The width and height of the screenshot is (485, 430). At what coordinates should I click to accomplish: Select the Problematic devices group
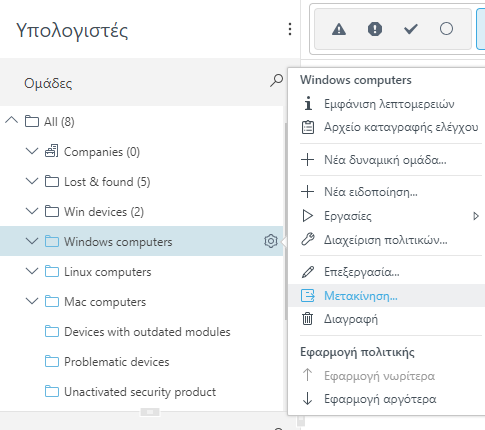click(117, 362)
